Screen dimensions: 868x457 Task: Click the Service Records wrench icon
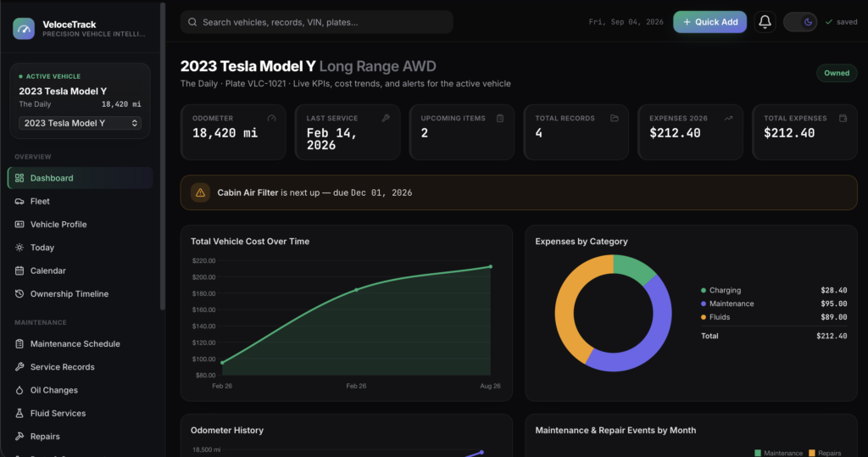coord(19,367)
